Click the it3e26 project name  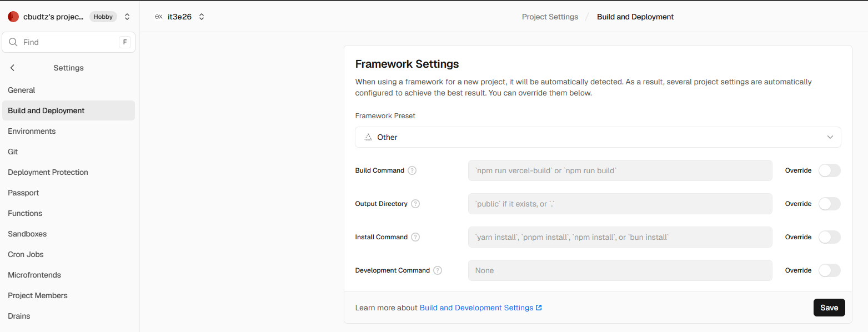(179, 17)
